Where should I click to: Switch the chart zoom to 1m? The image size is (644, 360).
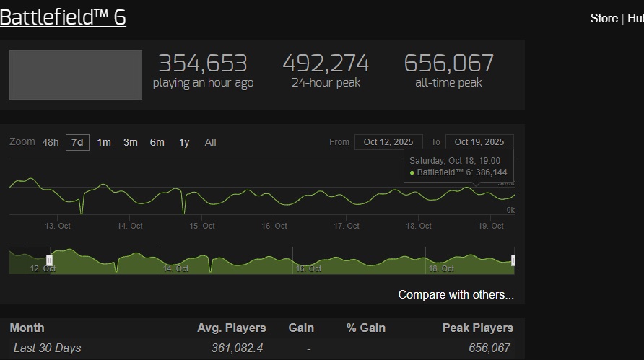104,142
